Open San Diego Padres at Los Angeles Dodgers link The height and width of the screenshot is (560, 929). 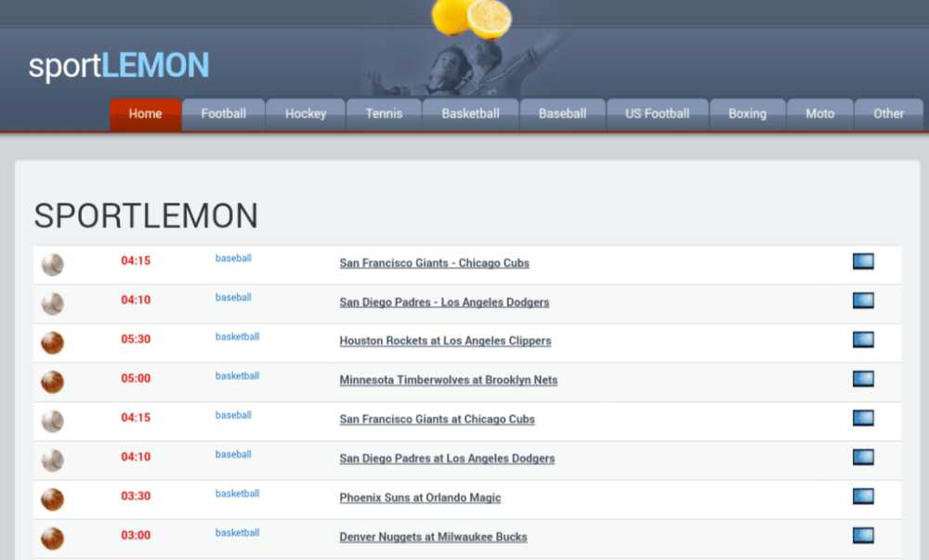[x=448, y=458]
